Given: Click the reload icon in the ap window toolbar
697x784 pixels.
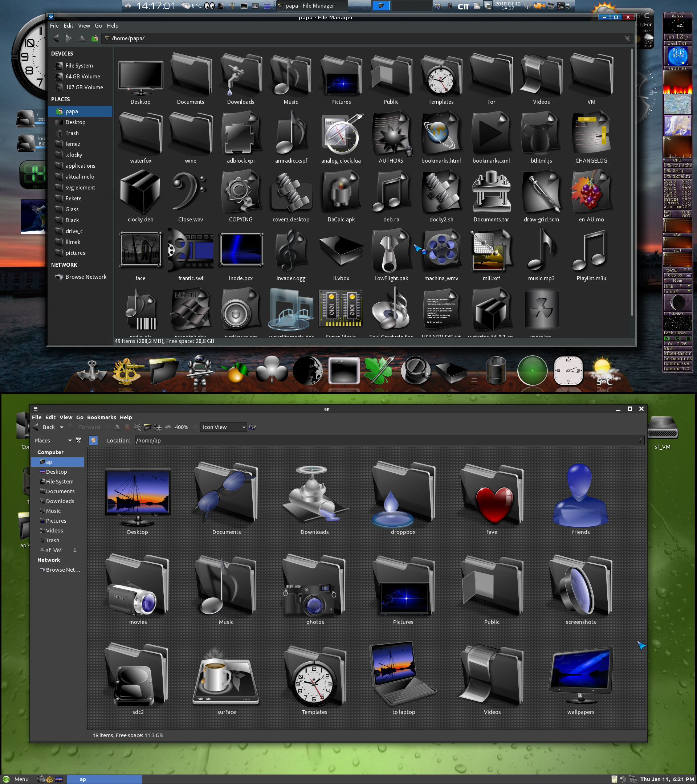Looking at the screenshot, I should 137,427.
